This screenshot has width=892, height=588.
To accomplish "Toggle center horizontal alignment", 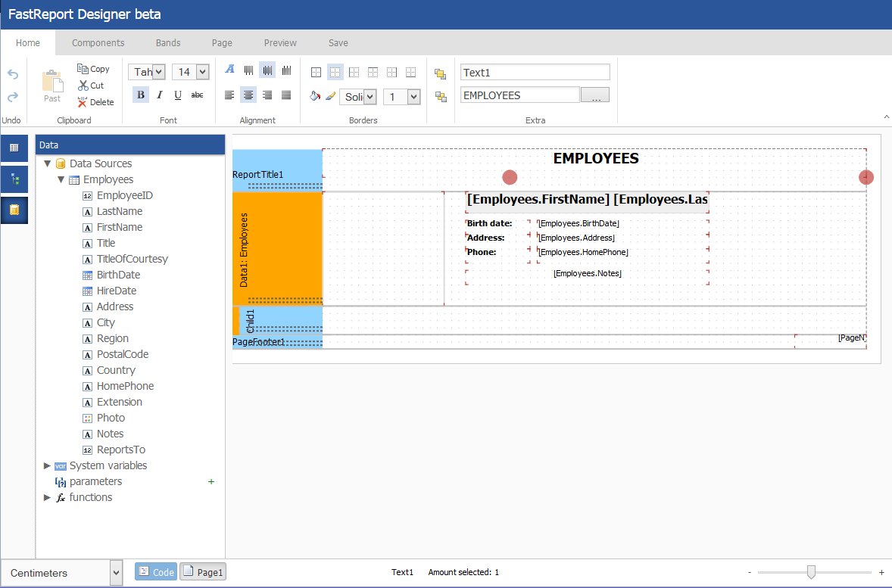I will tap(248, 95).
